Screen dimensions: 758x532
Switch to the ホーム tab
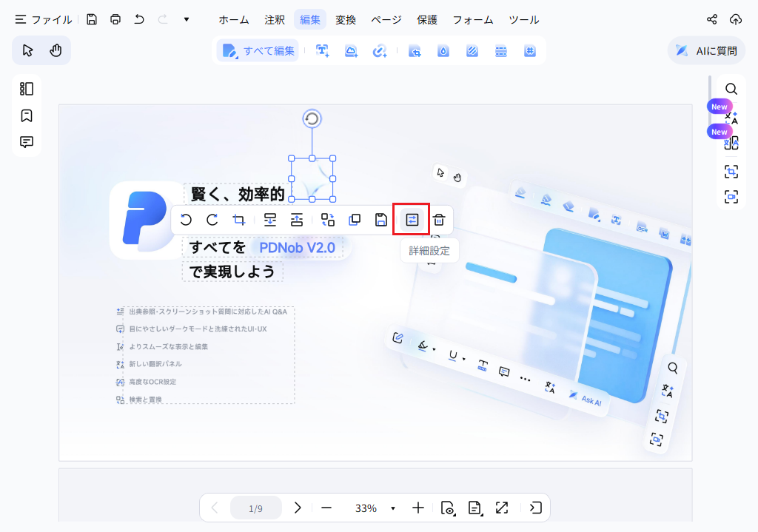pos(234,20)
